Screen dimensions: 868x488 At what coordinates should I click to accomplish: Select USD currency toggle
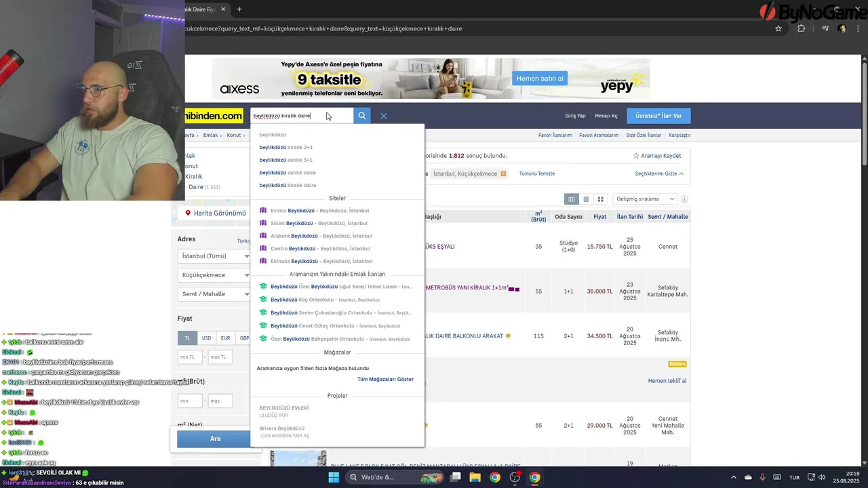point(206,338)
